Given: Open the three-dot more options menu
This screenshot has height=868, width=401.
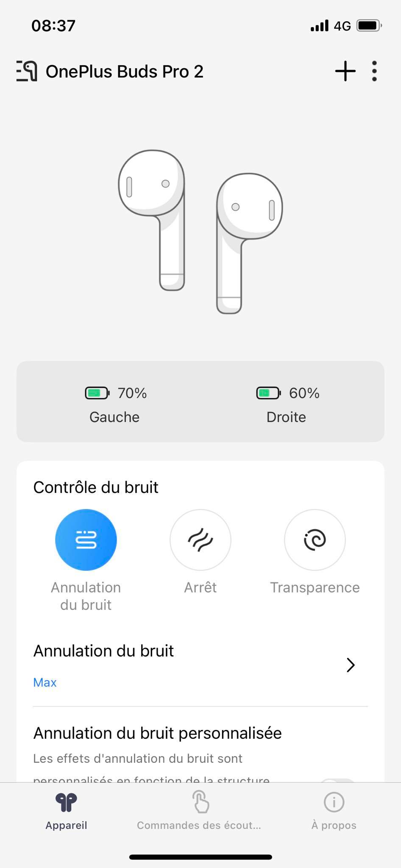Looking at the screenshot, I should (x=374, y=71).
